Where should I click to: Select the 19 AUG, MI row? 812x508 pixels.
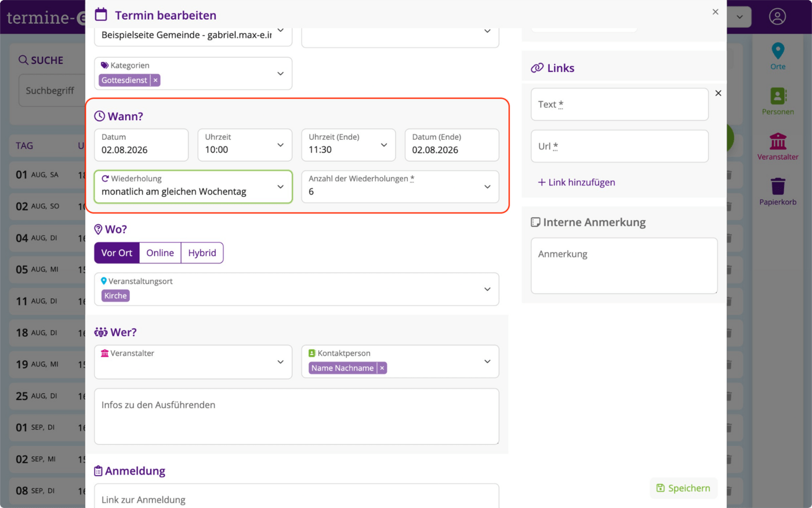pyautogui.click(x=48, y=365)
